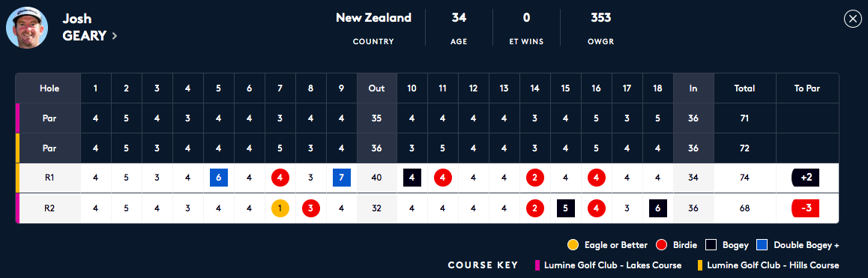This screenshot has height=278, width=868.
Task: Click the Lumine Golf Club - Lakes Course key
Action: pos(608,265)
